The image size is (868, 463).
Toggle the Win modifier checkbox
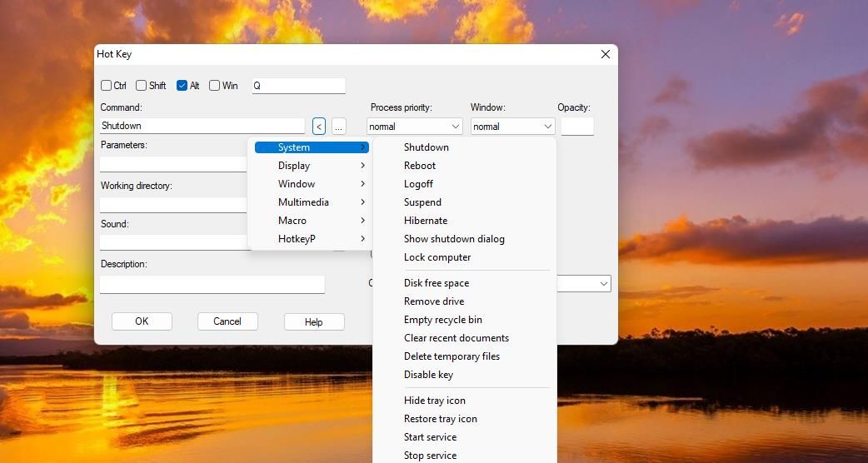(x=215, y=86)
